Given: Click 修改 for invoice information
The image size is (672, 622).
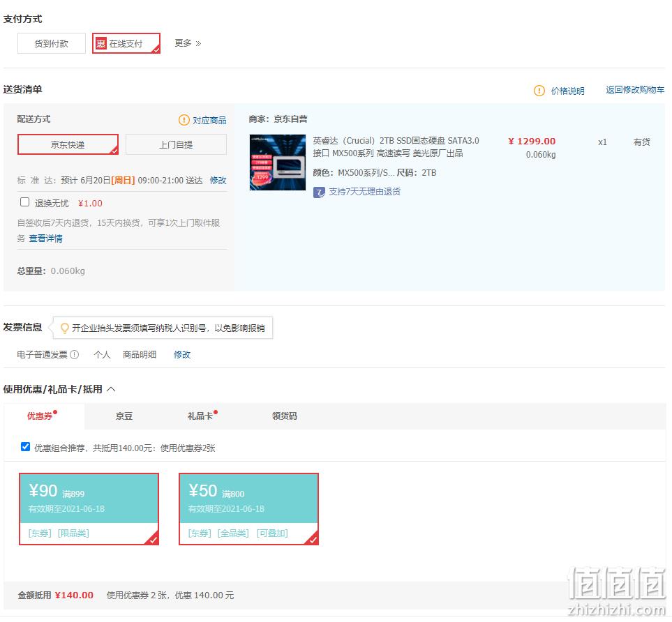Looking at the screenshot, I should point(181,355).
